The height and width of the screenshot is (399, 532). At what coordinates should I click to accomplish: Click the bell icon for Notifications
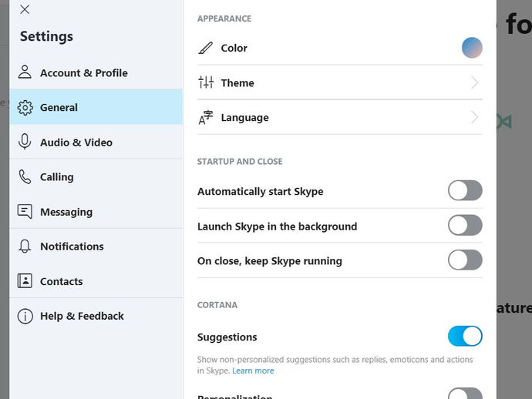pos(25,246)
